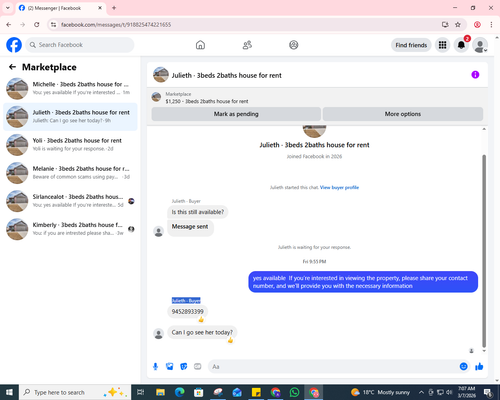This screenshot has height=400, width=500.
Task: Click Julieth's avatar beside 'Message sent'
Action: click(159, 231)
